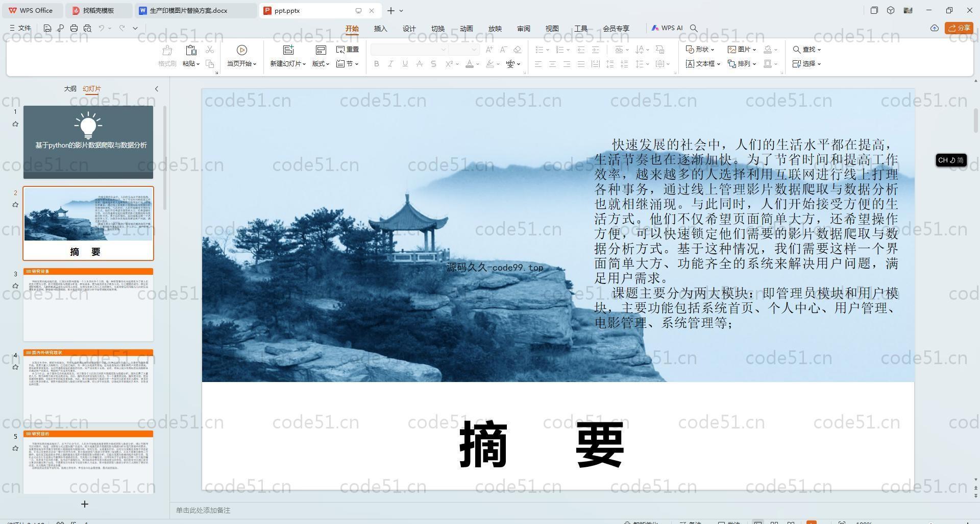Clear formatting with eraser icon
Viewport: 980px width, 524px height.
click(517, 50)
